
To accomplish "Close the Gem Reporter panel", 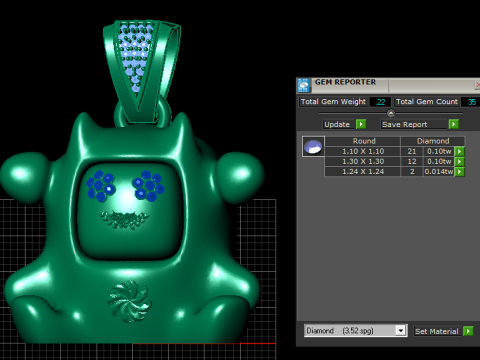I will [477, 85].
